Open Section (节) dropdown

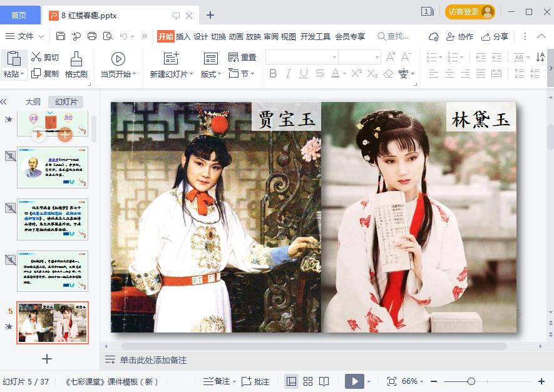tap(242, 73)
